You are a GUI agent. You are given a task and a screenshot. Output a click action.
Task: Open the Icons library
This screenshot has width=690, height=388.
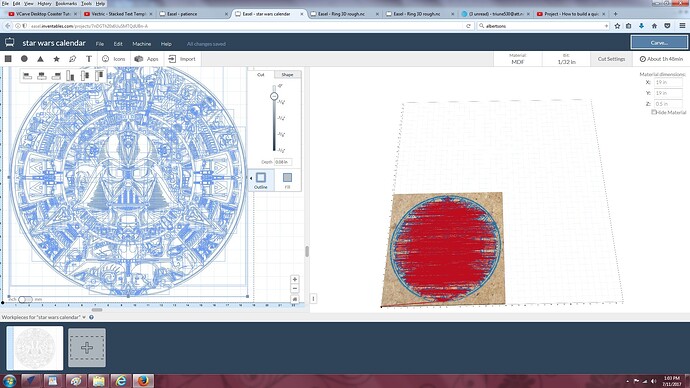pyautogui.click(x=114, y=59)
